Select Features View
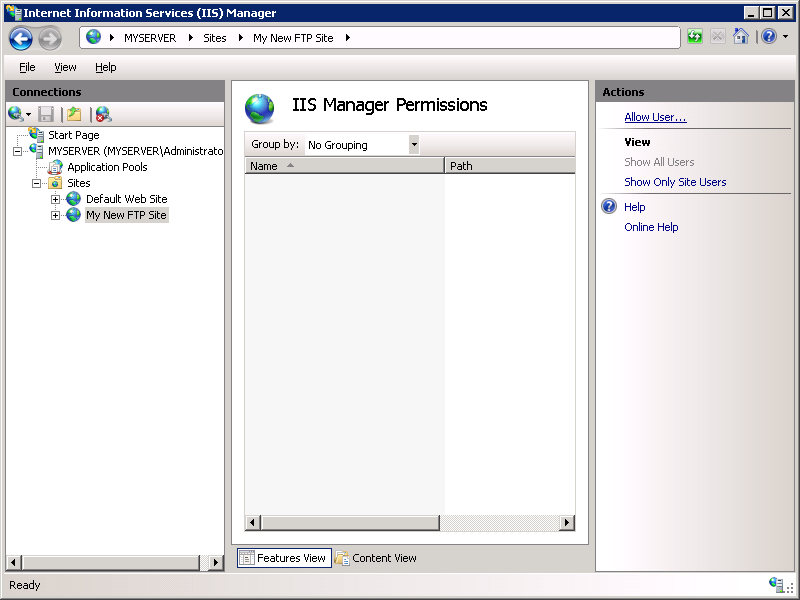The height and width of the screenshot is (600, 800). (283, 558)
